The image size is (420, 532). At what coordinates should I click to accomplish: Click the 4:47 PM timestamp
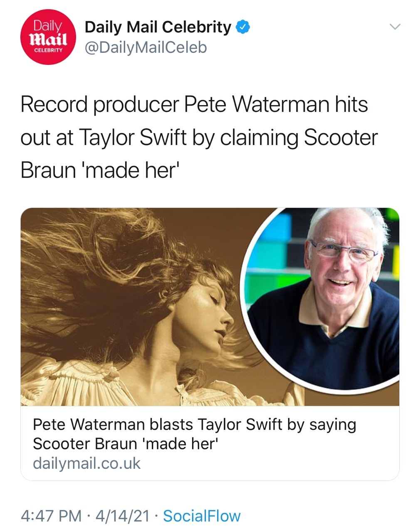[x=51, y=516]
